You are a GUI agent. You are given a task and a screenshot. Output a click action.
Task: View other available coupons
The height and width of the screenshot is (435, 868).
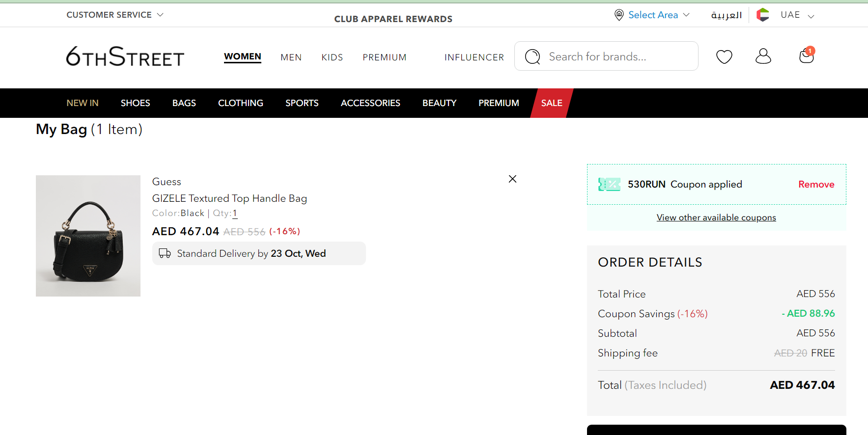click(x=716, y=217)
